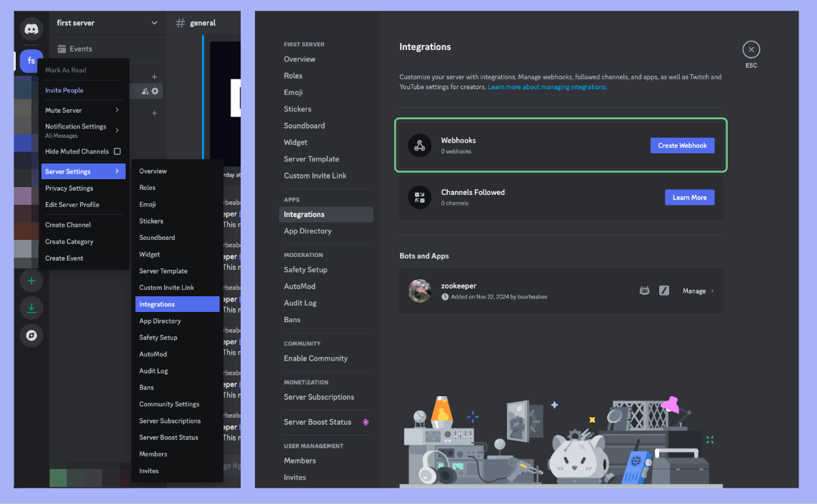Choose Integrations in the Server Settings submenu
Image resolution: width=817 pixels, height=504 pixels.
coord(177,304)
